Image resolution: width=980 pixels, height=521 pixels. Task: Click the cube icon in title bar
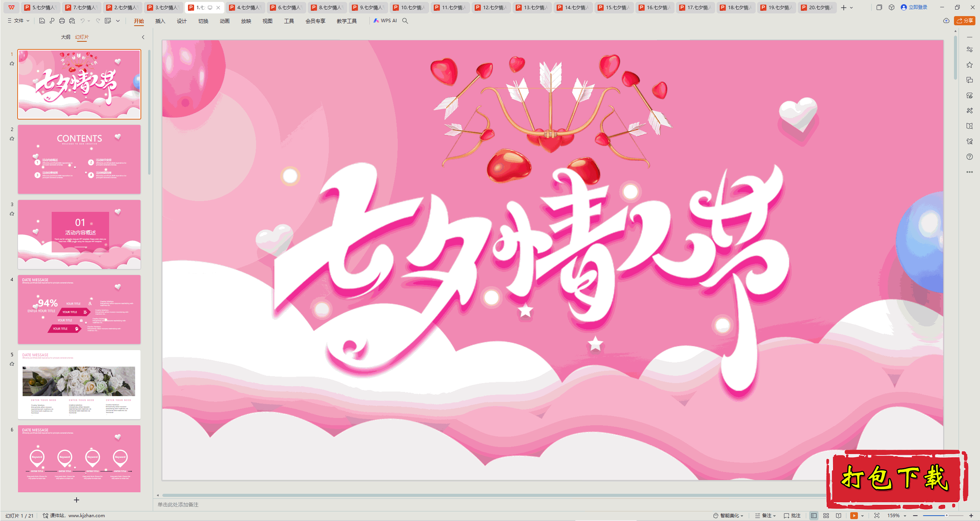(892, 7)
